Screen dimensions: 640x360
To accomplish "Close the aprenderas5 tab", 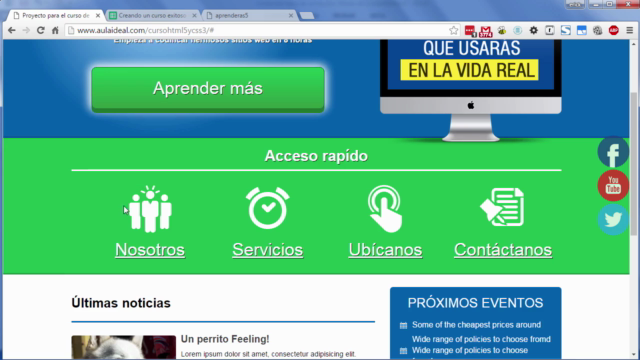I will point(291,16).
